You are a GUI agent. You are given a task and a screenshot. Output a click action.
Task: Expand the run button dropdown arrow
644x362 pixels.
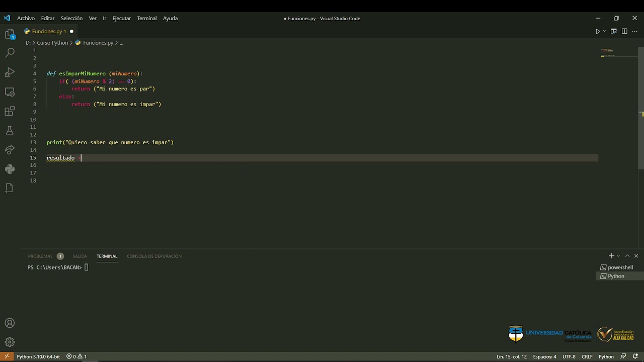604,31
